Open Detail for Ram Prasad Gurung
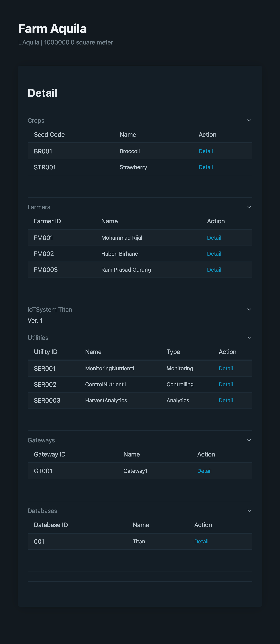Image resolution: width=280 pixels, height=644 pixels. point(214,270)
